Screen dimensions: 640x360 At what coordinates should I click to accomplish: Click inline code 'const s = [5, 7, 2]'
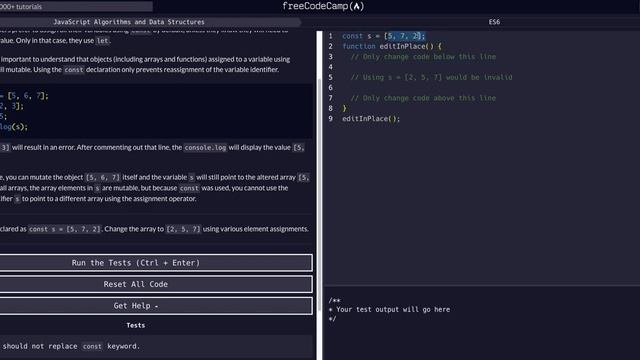[64, 229]
